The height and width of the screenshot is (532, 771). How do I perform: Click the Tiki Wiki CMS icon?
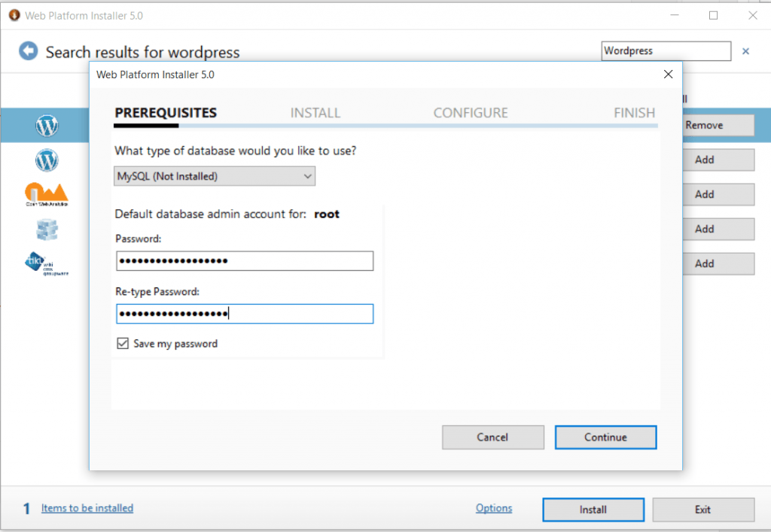pyautogui.click(x=47, y=264)
